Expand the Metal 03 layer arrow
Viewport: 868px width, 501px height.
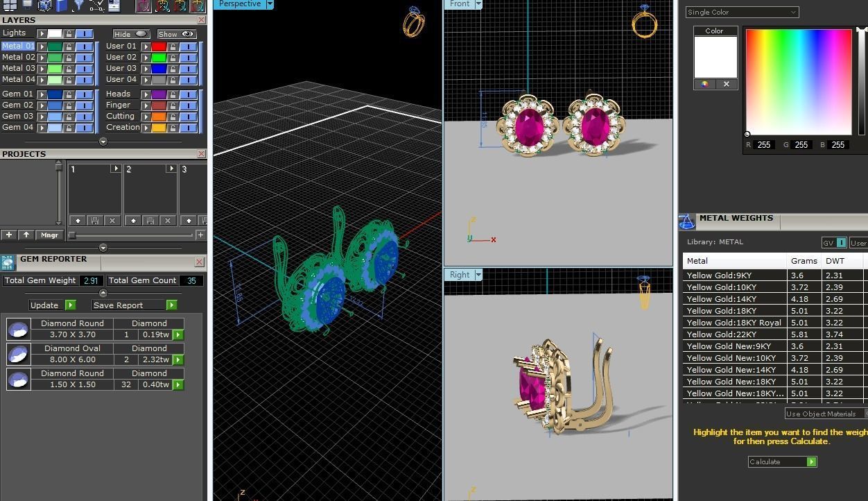[x=42, y=69]
